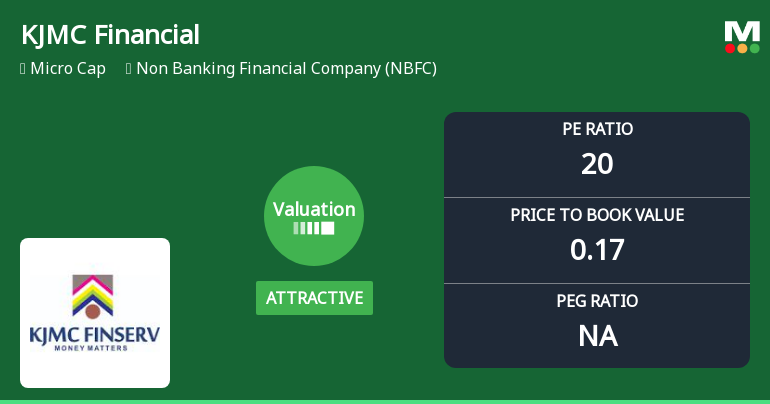Click the small icon before Micro Cap
Screen dimensions: 770x404
pyautogui.click(x=22, y=69)
